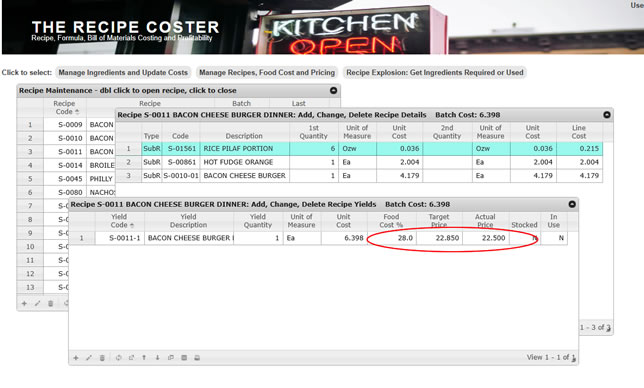Open Manage Recipes, Food Cost and Pricing

pyautogui.click(x=267, y=72)
